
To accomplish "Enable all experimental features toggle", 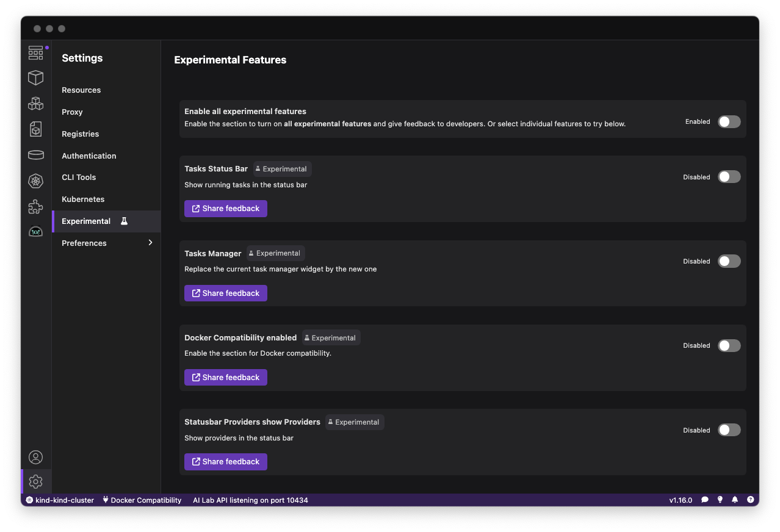I will pos(729,121).
